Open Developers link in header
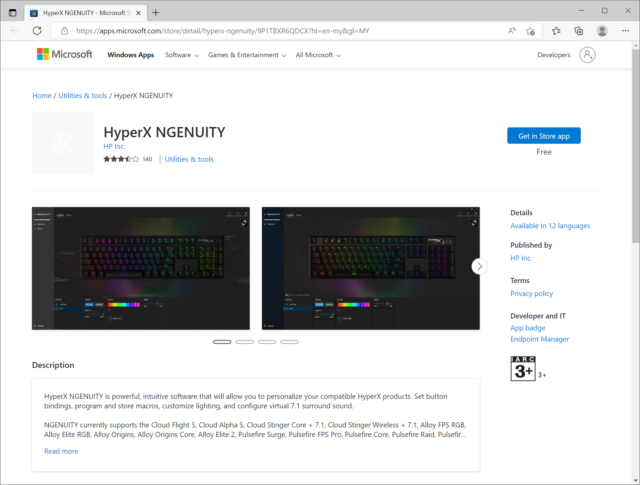Screen dimensions: 640x485 [553, 55]
